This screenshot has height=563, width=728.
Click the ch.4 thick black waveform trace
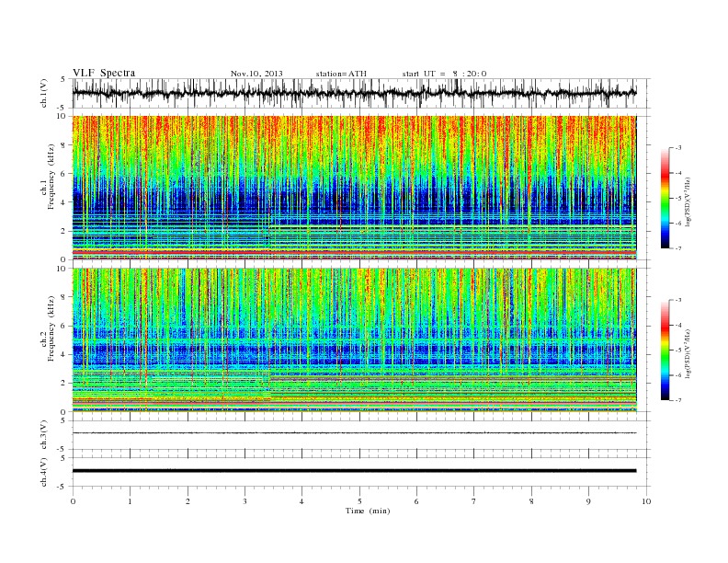pos(354,471)
